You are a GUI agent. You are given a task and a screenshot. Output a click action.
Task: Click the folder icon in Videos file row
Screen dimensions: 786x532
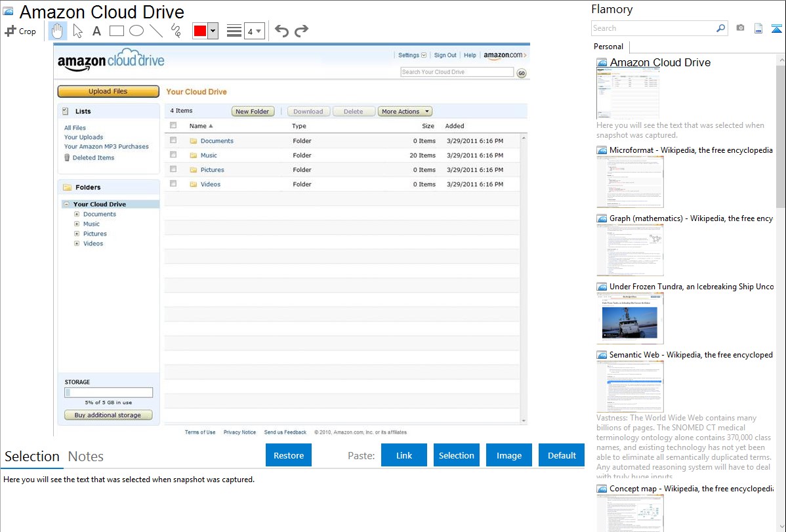(194, 184)
